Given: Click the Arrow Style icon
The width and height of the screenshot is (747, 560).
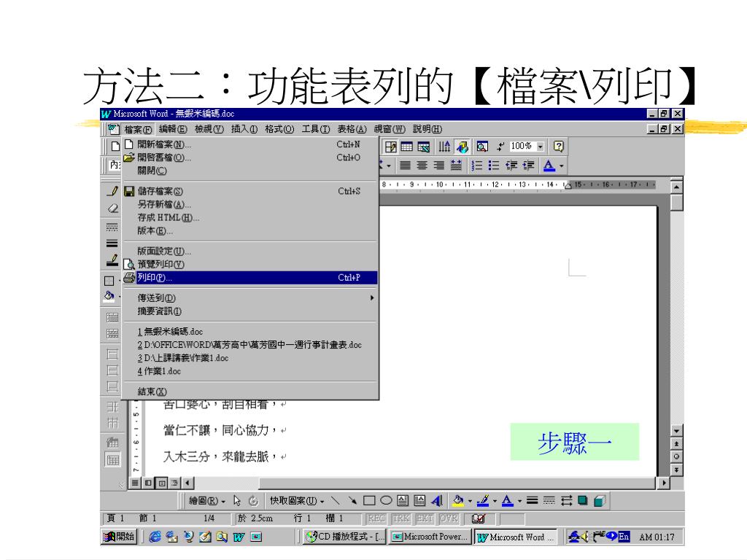Looking at the screenshot, I should 566,501.
